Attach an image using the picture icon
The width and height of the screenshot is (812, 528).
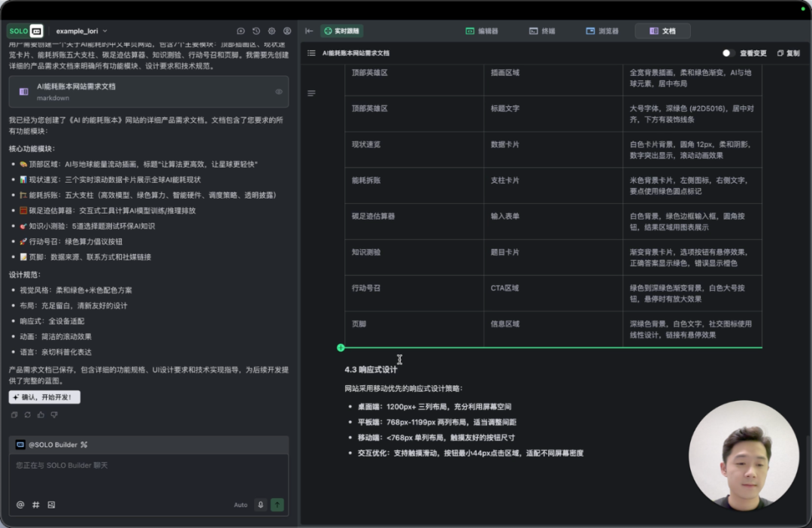click(x=51, y=505)
